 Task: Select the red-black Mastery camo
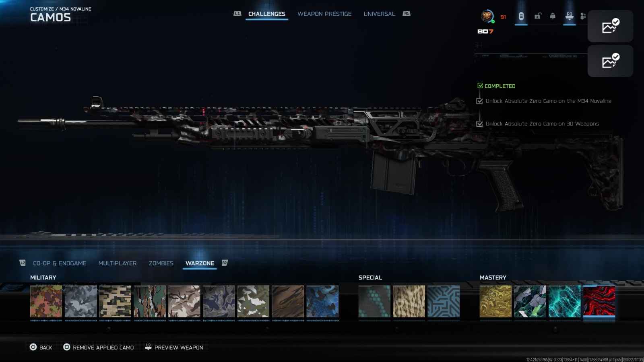pos(599,302)
